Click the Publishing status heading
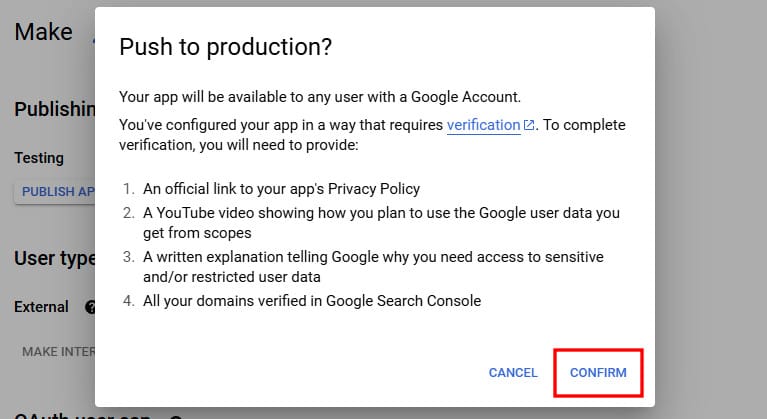 pyautogui.click(x=55, y=108)
